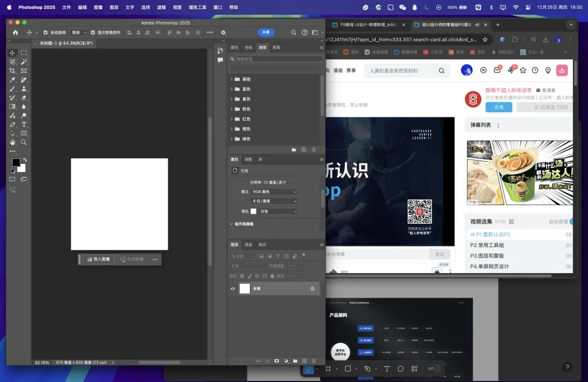Open the 滤镜 menu in menu bar

click(x=161, y=8)
